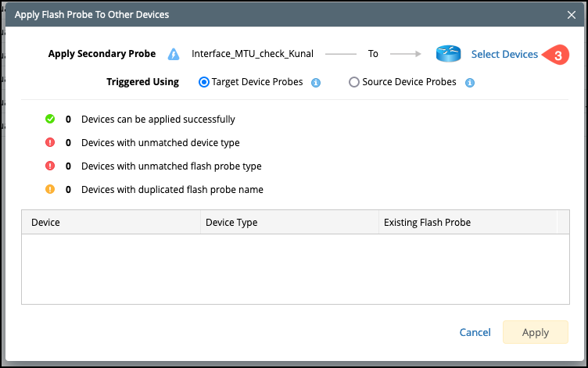Viewport: 588px width, 368px height.
Task: Click red alert icon for unmatched flash probe type
Action: tap(50, 166)
